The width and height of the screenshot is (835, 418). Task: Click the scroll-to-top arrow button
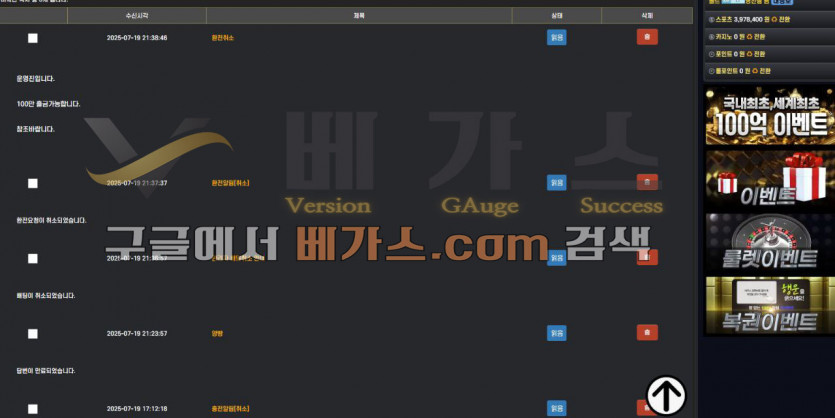(x=666, y=395)
